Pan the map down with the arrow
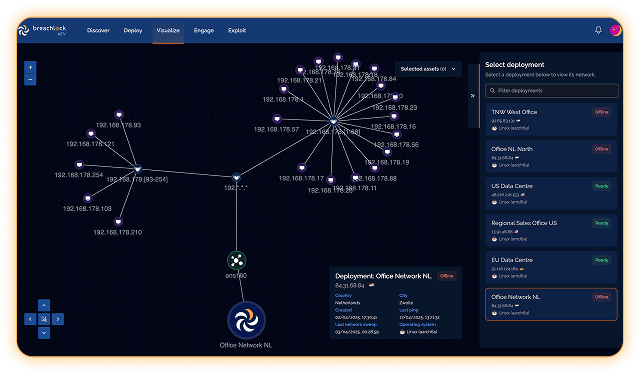Screen dimensions: 640x374 44,333
